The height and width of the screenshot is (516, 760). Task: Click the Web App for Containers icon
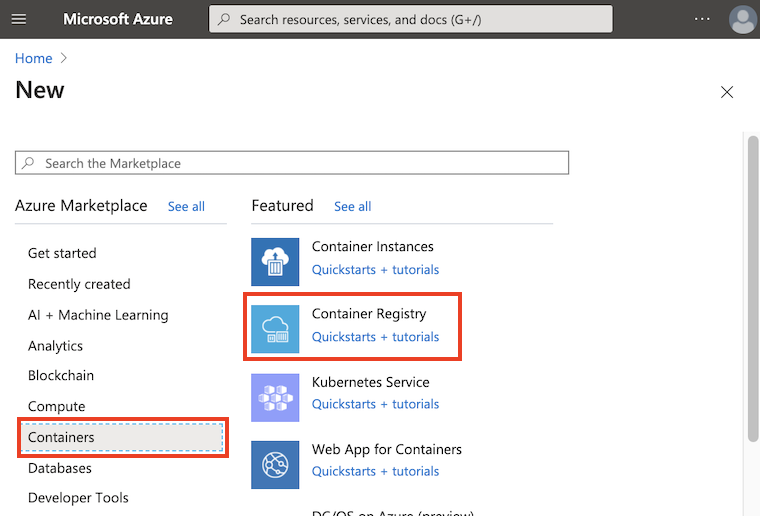(275, 464)
